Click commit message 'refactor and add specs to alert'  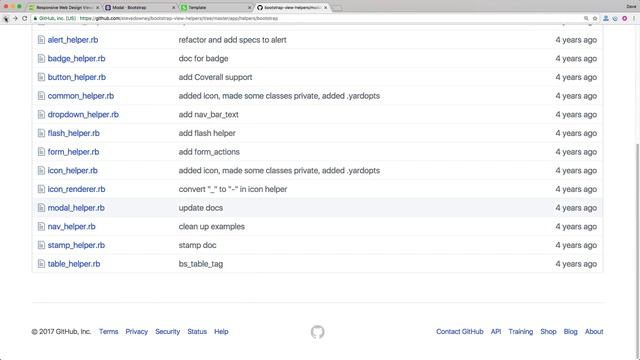click(232, 40)
